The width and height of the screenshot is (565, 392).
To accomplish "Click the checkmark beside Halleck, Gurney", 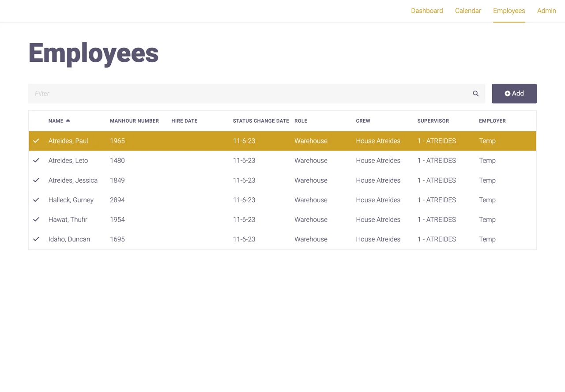I will (x=36, y=200).
